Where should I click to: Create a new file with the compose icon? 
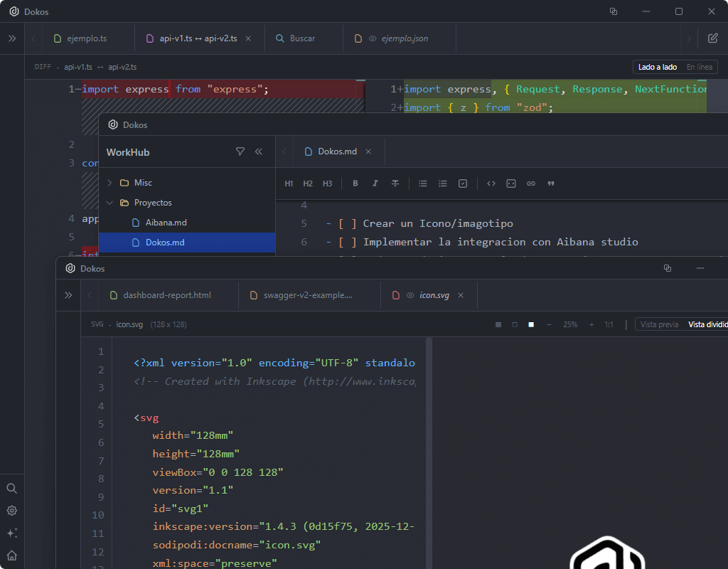712,38
